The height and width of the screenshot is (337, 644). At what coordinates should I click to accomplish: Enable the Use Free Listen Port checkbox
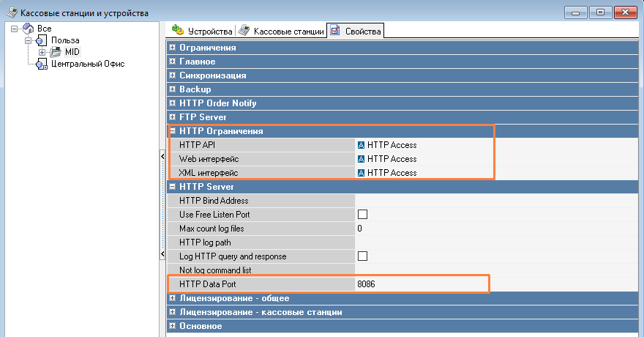click(x=362, y=215)
